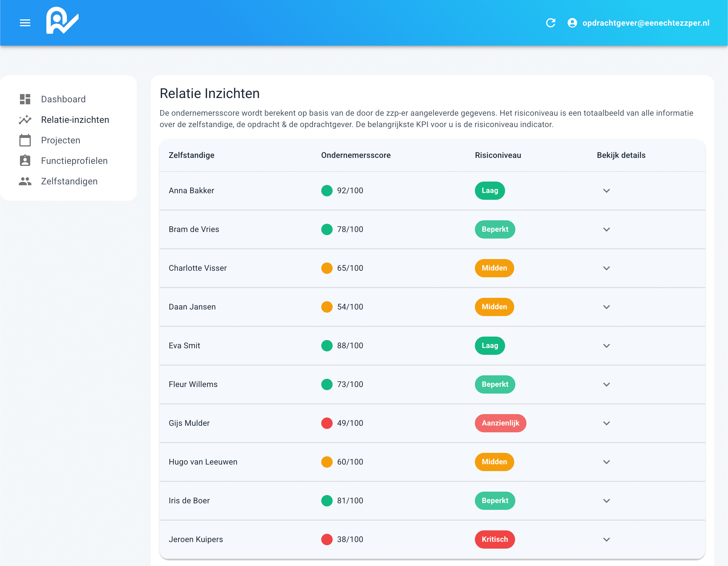Expand details for Charlotte Visser
This screenshot has width=728, height=566.
click(x=606, y=268)
